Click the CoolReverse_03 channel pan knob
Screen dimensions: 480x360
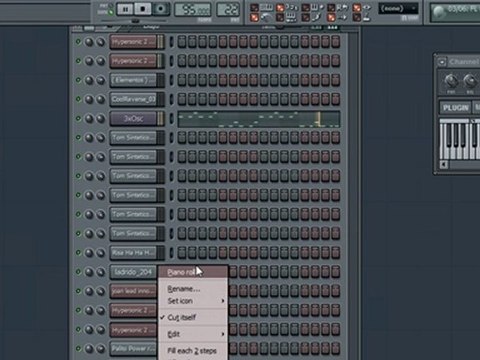[89, 99]
